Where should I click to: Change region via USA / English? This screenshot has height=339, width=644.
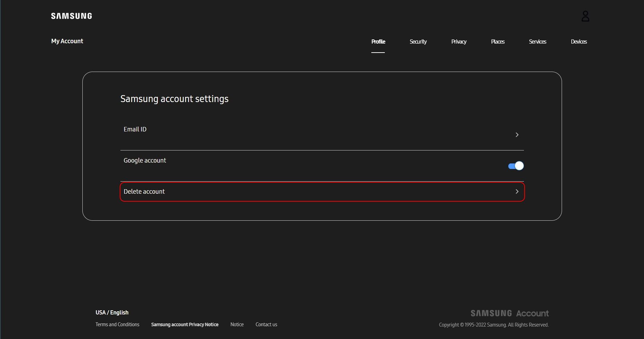(x=112, y=312)
